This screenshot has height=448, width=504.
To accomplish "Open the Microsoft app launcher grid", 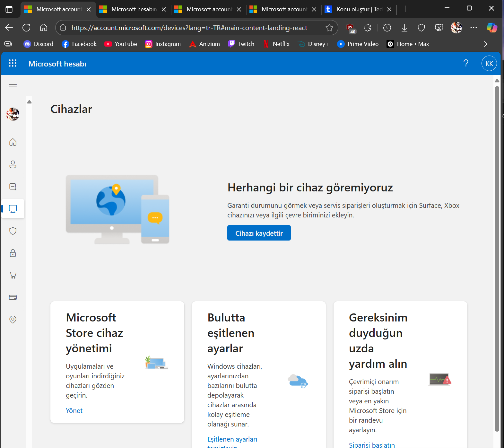I will tap(13, 63).
